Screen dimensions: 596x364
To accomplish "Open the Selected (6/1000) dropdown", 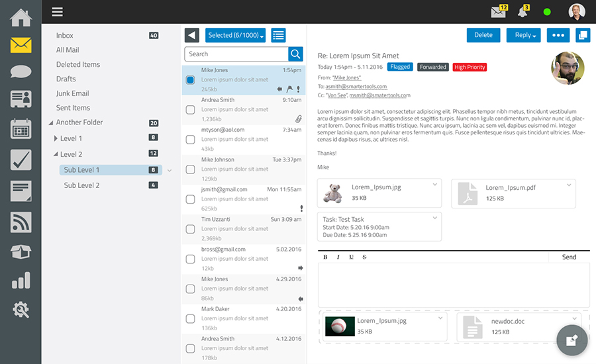I will [x=236, y=36].
